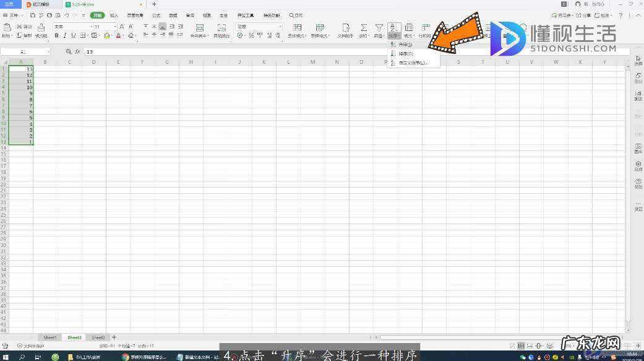This screenshot has width=644, height=361.
Task: Toggle underline formatting with U button
Action: pyautogui.click(x=74, y=36)
